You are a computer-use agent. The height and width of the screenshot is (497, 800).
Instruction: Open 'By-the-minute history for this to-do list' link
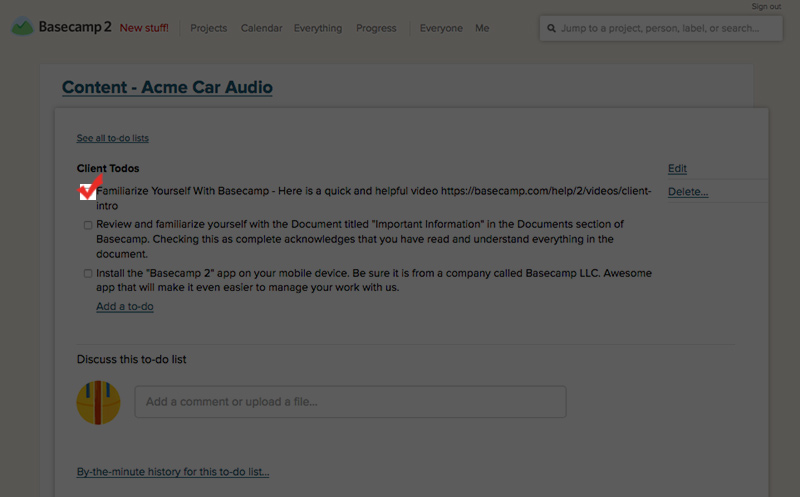click(173, 471)
